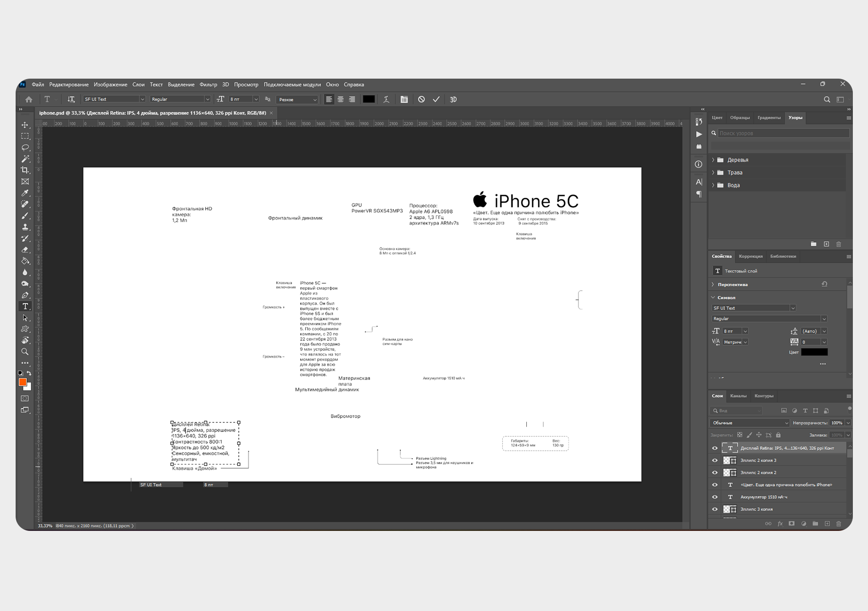The height and width of the screenshot is (611, 868).
Task: Expand the 'Вода' pattern folder
Action: pos(713,185)
